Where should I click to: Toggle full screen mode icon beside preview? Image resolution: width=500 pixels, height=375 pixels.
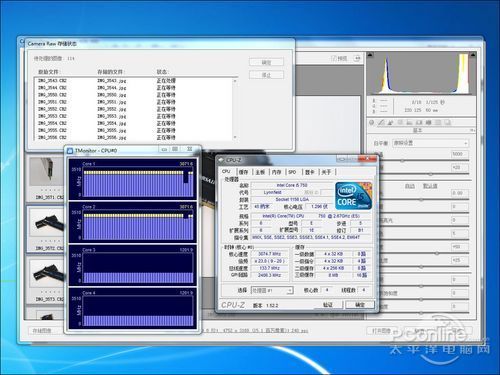[357, 58]
